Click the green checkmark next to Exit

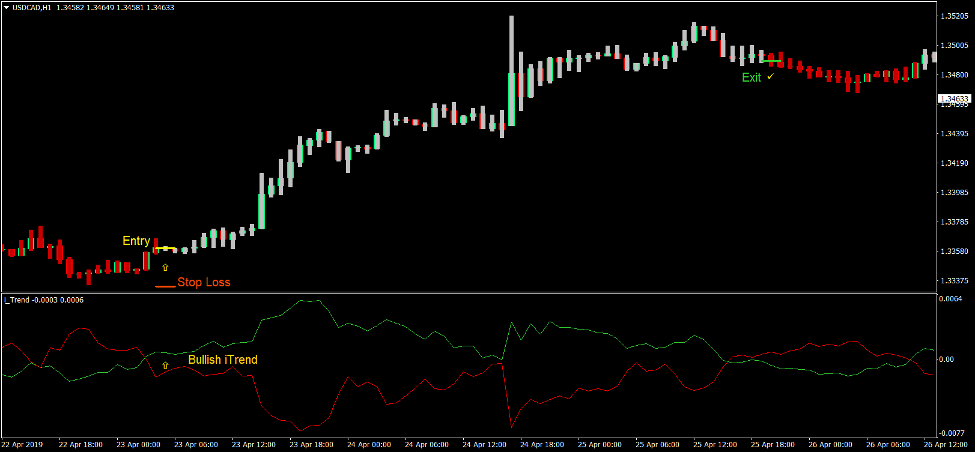(770, 77)
